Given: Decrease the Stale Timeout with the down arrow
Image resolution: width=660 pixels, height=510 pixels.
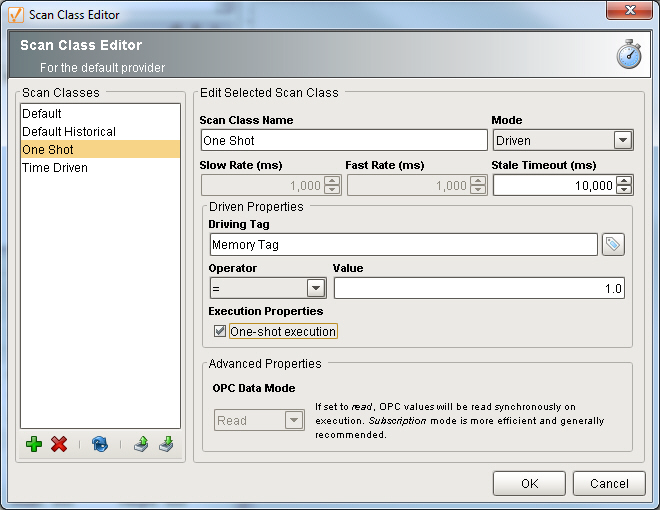Looking at the screenshot, I should pos(624,190).
